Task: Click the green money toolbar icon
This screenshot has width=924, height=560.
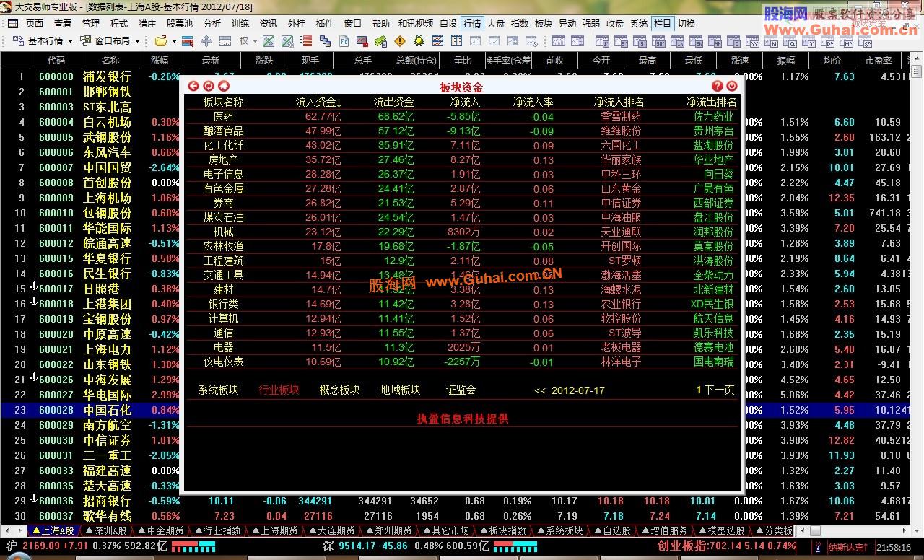Action: coord(380,41)
